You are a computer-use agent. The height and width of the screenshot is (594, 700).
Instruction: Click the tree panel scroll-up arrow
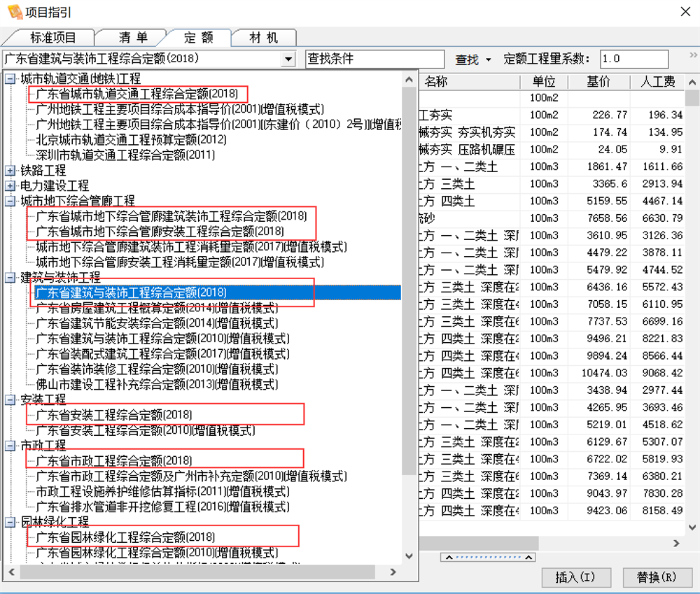[409, 80]
